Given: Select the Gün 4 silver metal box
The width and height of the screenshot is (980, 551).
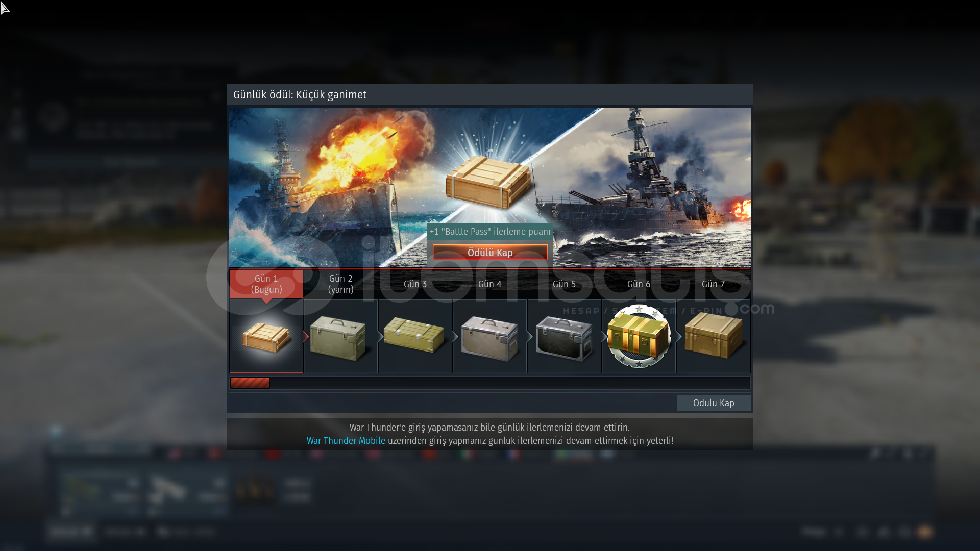Looking at the screenshot, I should pos(490,338).
